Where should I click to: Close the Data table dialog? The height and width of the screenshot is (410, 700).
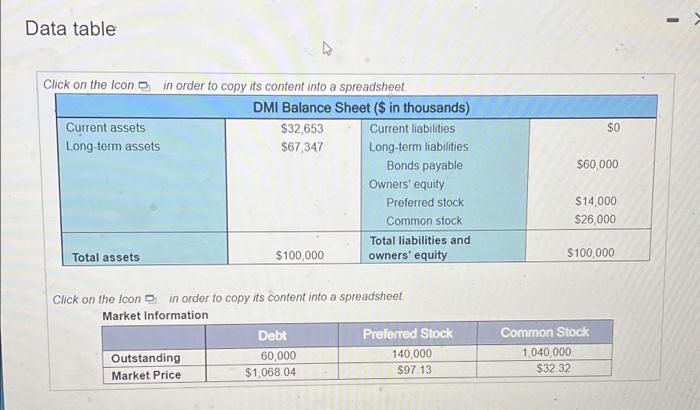click(697, 19)
